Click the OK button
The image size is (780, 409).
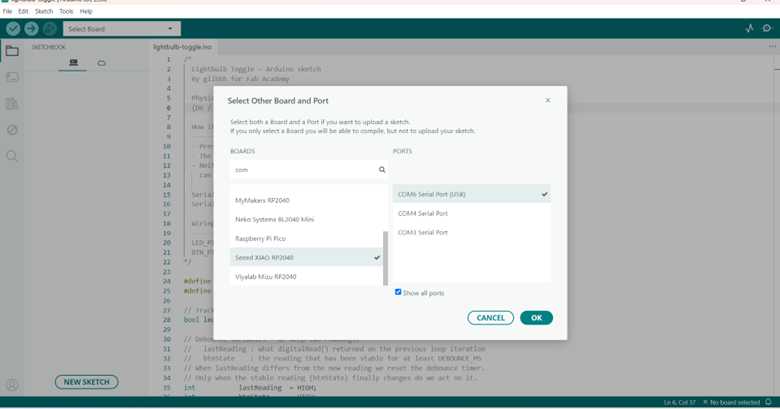coord(536,317)
